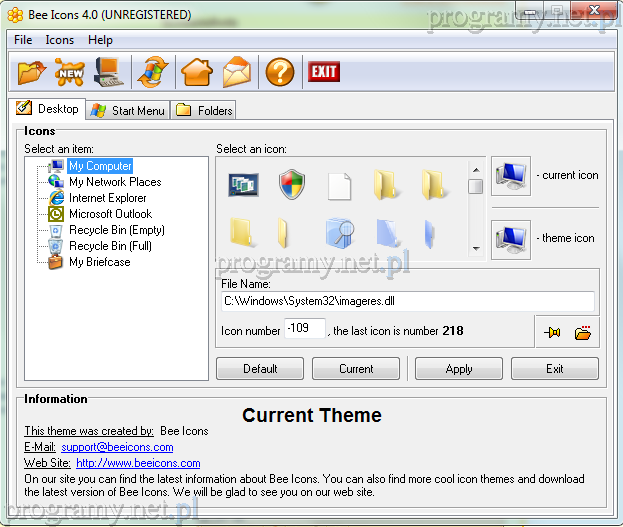Click the open folder toolbar icon
This screenshot has height=527, width=623.
coord(33,72)
